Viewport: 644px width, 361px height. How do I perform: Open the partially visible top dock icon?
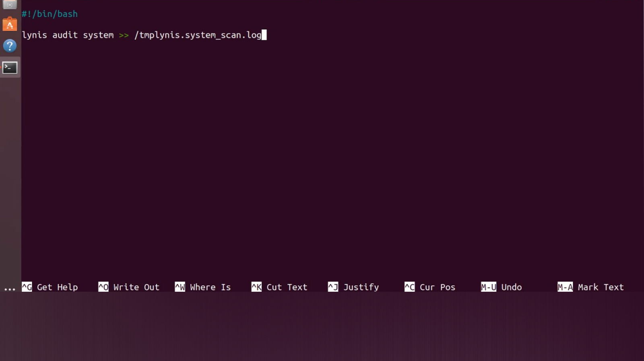(x=10, y=4)
